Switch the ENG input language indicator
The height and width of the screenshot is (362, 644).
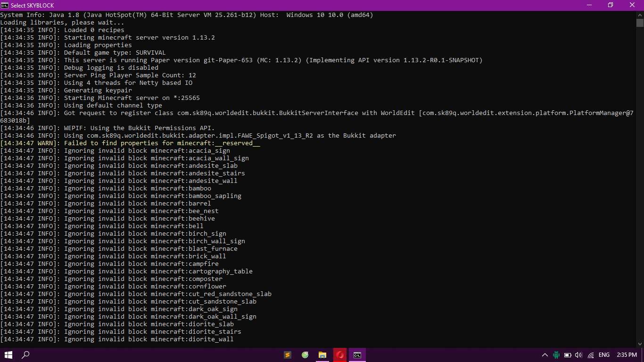click(x=604, y=355)
